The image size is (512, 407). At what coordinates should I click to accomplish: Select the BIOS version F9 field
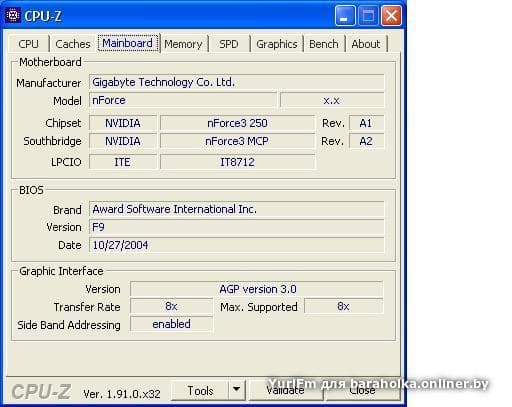[x=237, y=227]
